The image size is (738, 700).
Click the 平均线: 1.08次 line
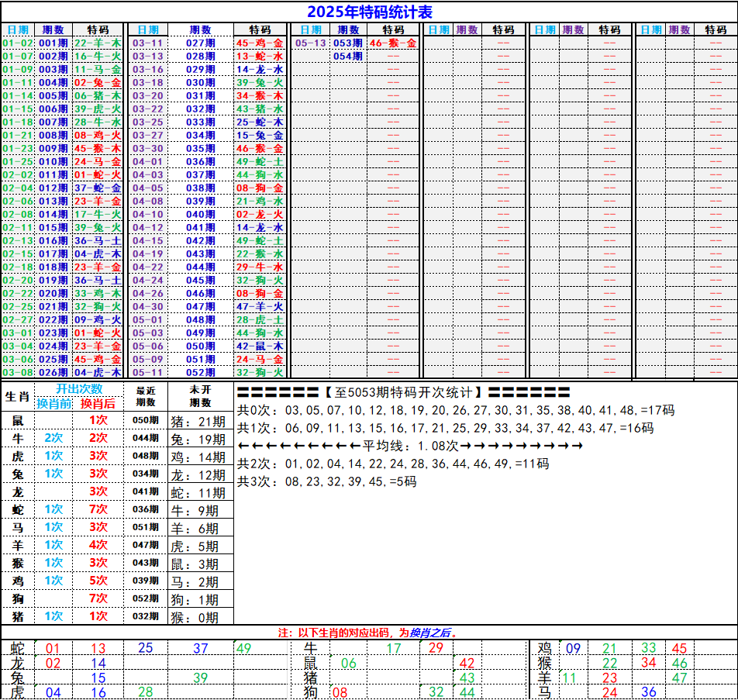click(x=409, y=446)
